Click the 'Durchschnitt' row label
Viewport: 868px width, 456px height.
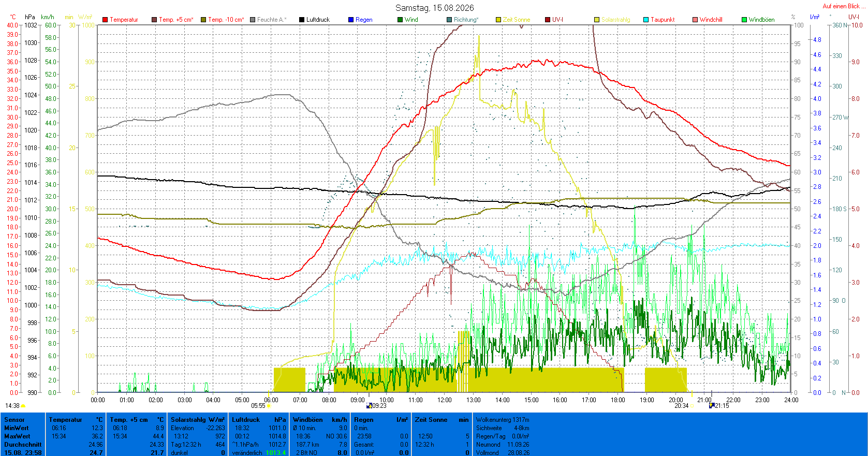click(x=23, y=445)
